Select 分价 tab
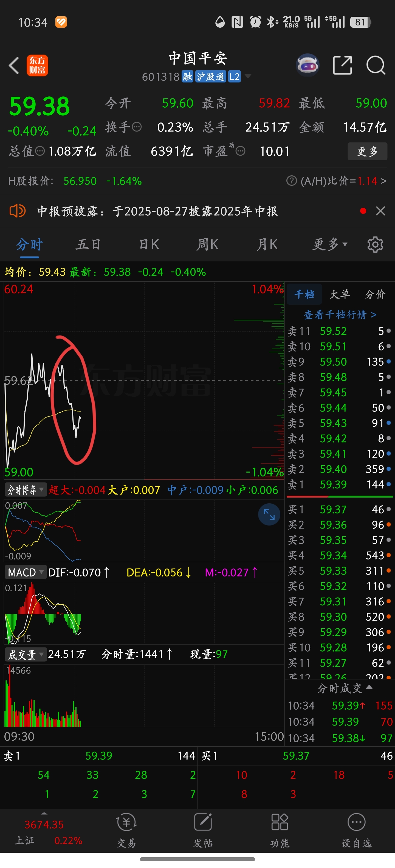The width and height of the screenshot is (395, 868). click(x=375, y=294)
